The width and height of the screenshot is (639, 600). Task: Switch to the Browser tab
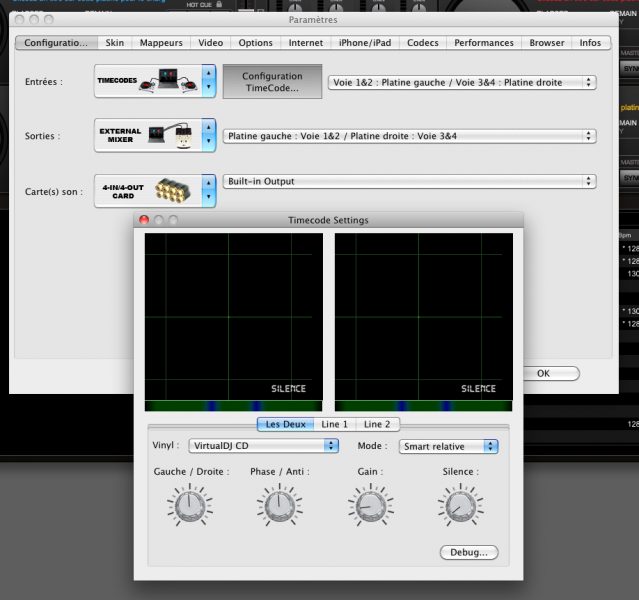coord(546,43)
